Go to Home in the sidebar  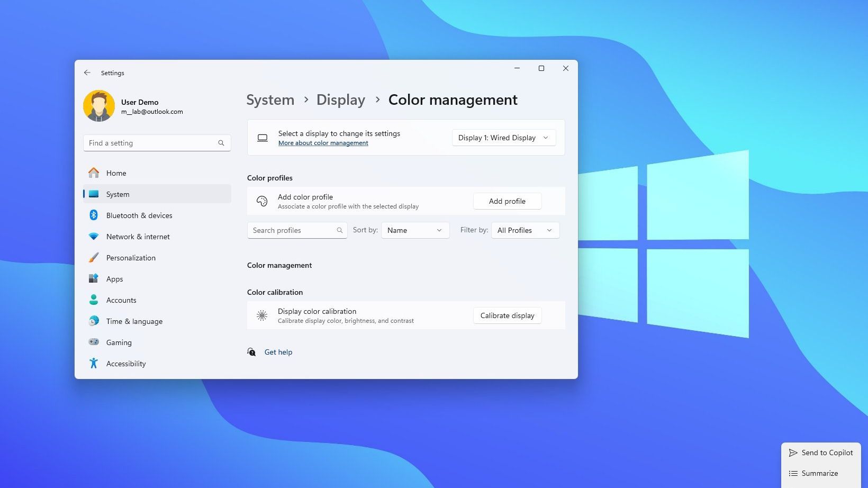tap(157, 173)
